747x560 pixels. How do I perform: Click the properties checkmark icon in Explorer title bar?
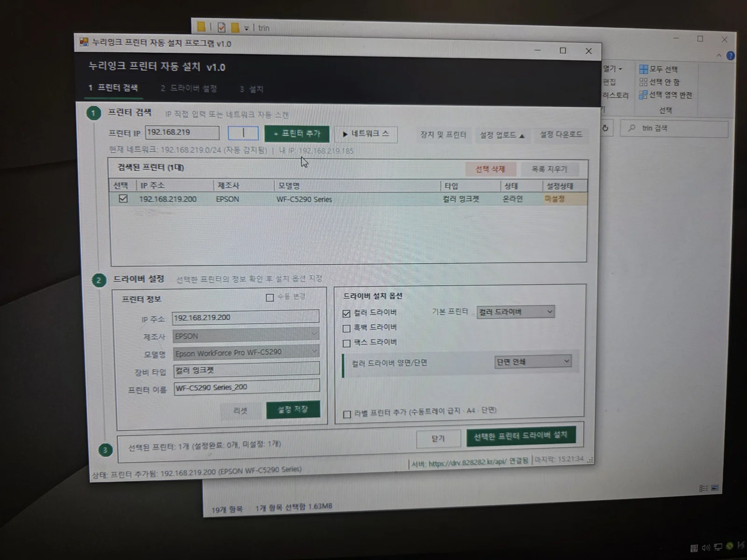[222, 28]
